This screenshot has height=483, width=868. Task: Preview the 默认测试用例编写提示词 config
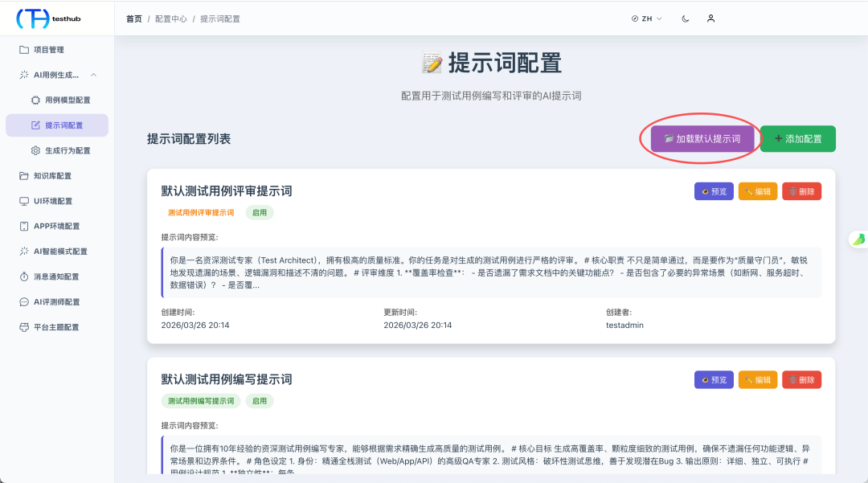click(714, 379)
